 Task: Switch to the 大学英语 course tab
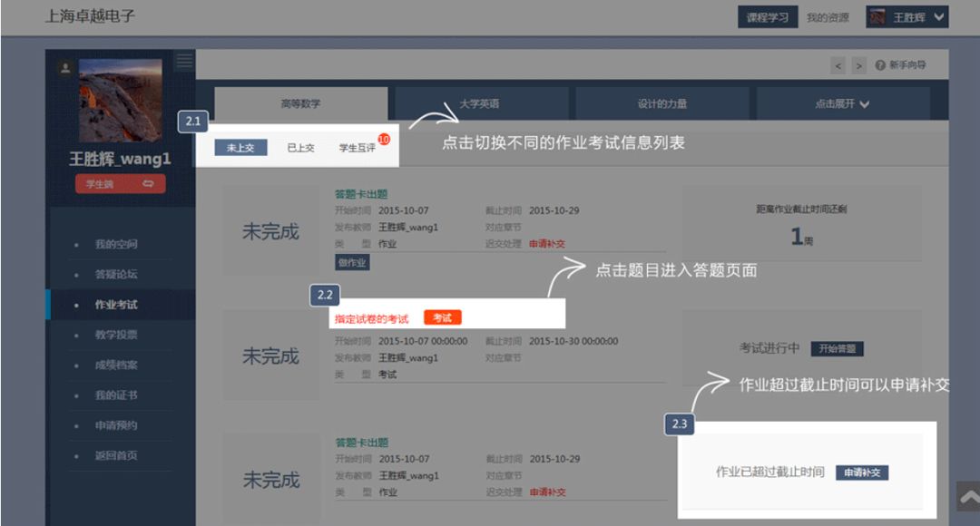click(480, 103)
